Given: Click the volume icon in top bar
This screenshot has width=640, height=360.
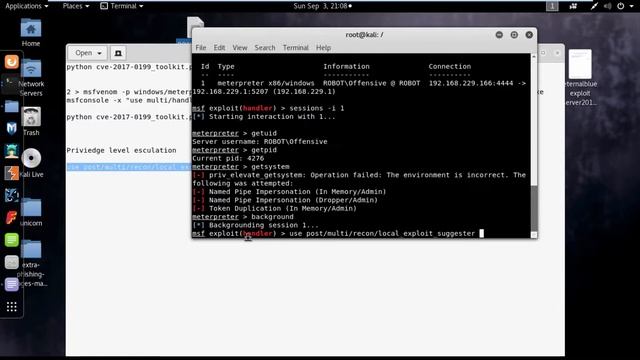Looking at the screenshot, I should (607, 6).
